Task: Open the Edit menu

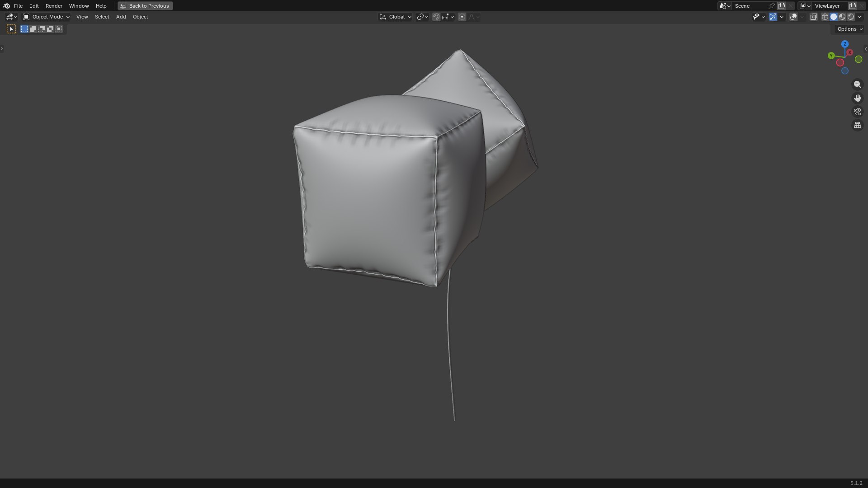Action: [34, 6]
